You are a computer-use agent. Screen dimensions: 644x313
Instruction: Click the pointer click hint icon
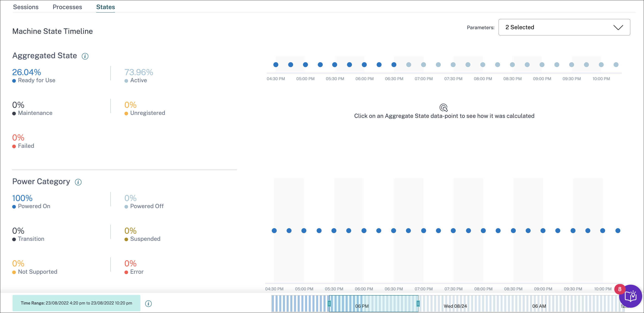coord(444,108)
